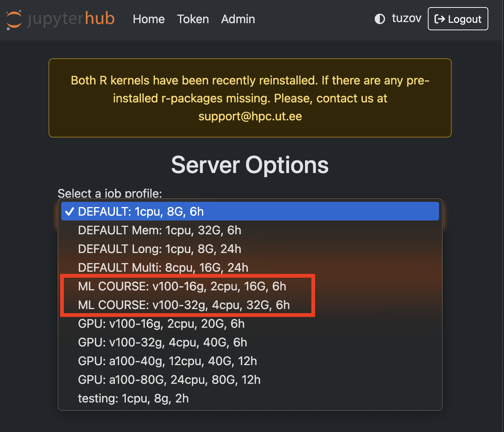Click the support@hpc.ut.ee email address
This screenshot has height=432, width=504.
pos(250,116)
